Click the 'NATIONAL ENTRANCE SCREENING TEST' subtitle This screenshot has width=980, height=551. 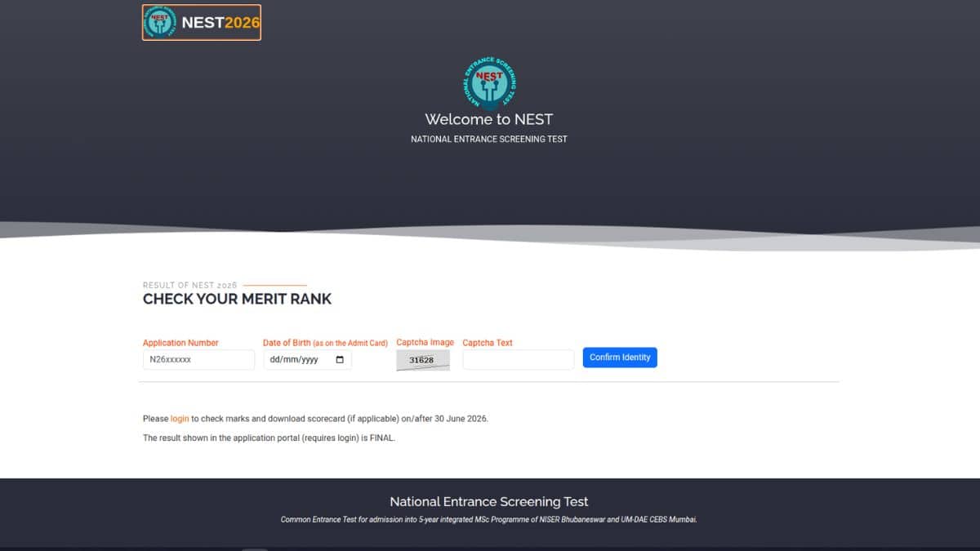(489, 140)
